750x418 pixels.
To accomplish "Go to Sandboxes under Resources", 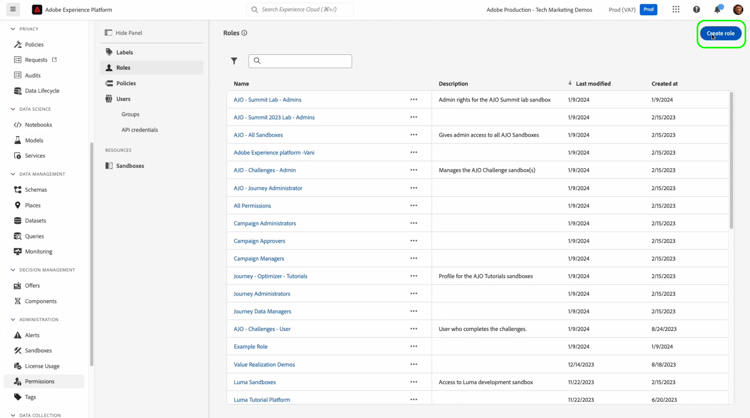I will pyautogui.click(x=130, y=166).
